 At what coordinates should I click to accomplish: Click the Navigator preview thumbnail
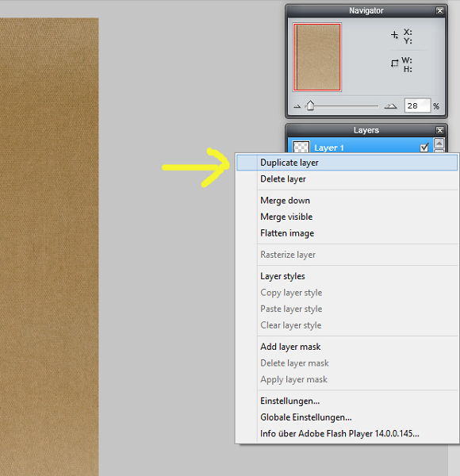pyautogui.click(x=317, y=57)
